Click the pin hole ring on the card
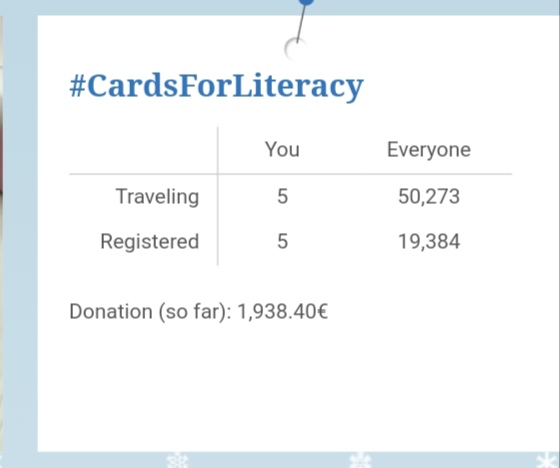 tap(295, 49)
